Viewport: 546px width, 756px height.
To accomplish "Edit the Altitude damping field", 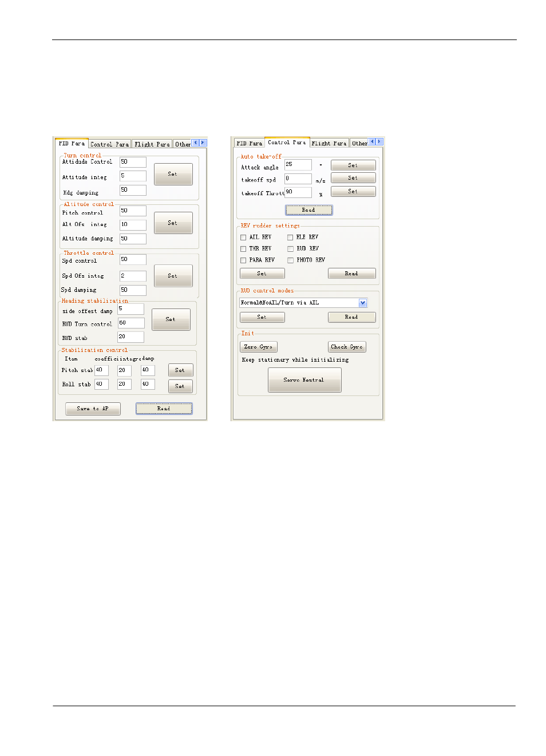I will (133, 239).
